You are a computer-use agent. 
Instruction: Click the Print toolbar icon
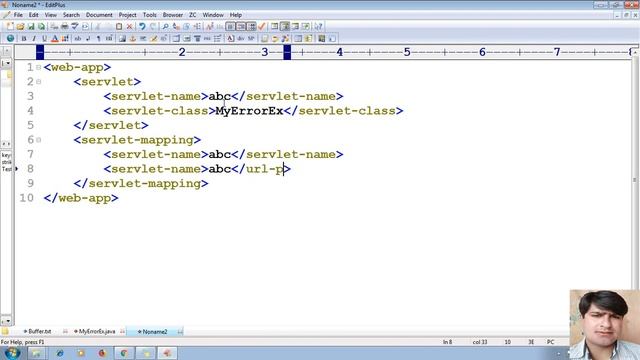(x=64, y=27)
